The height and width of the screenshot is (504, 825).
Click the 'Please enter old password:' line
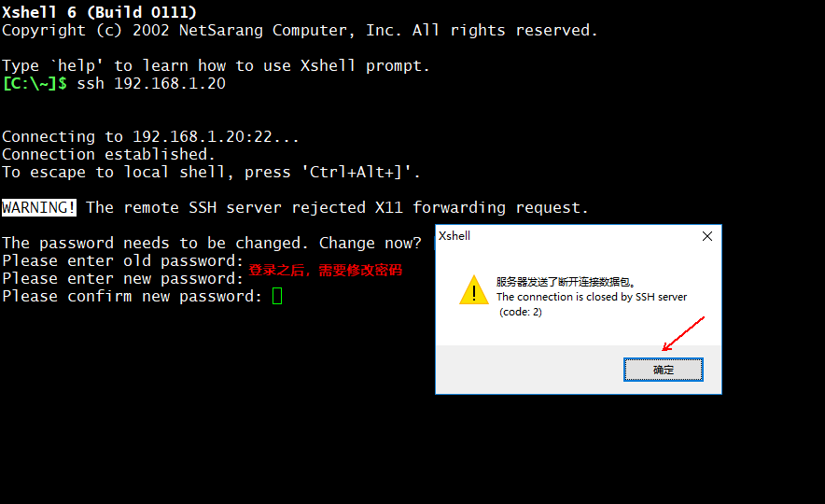122,260
